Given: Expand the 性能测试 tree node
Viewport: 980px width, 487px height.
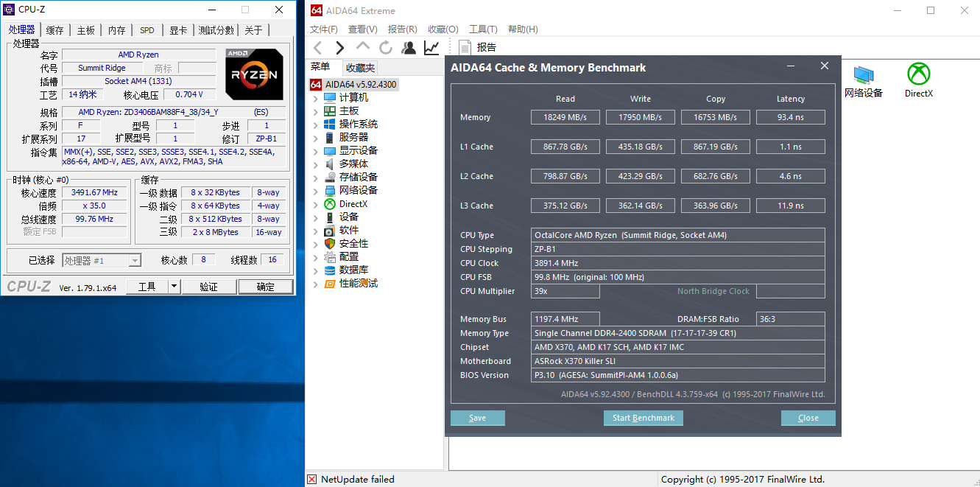Looking at the screenshot, I should tap(316, 284).
